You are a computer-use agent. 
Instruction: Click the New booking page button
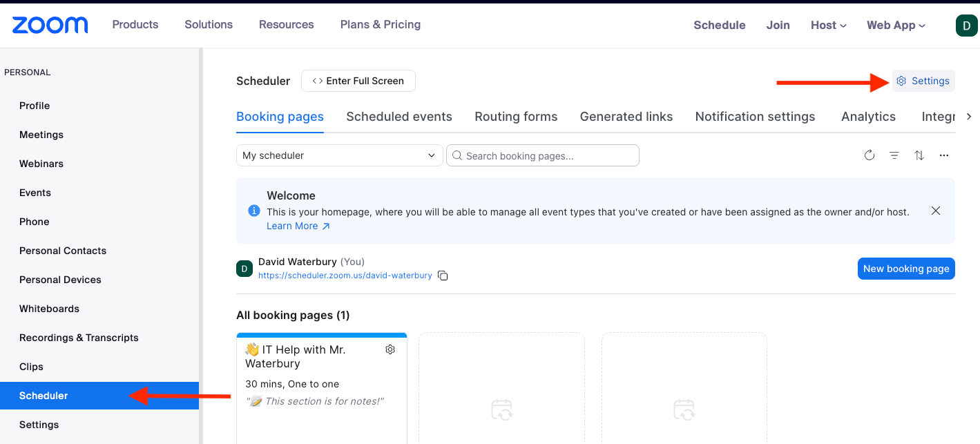[x=906, y=269]
